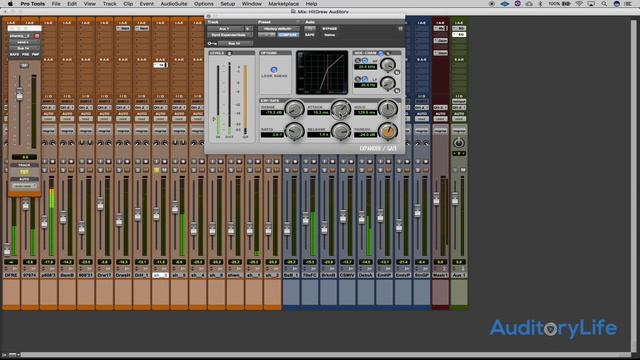Toggle SAFE in the send window
Image resolution: width=640 pixels, height=360 pixels.
point(14,54)
